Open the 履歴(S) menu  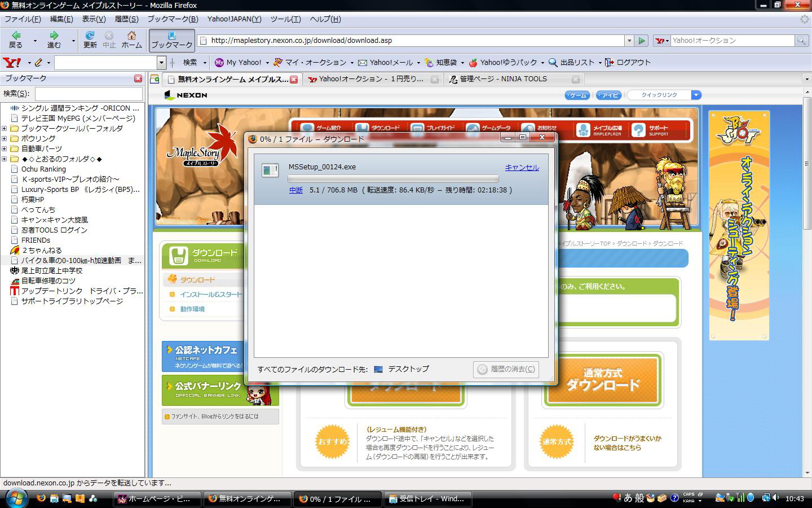[x=126, y=19]
